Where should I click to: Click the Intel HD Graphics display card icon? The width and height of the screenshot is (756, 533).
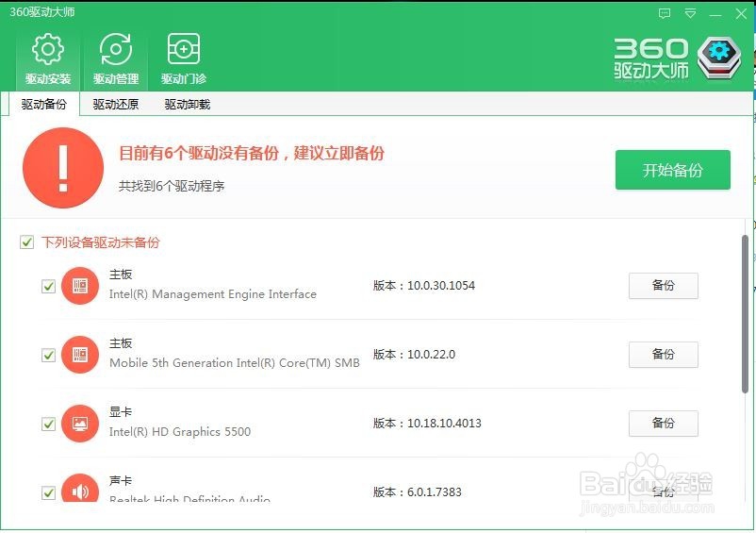pos(80,424)
